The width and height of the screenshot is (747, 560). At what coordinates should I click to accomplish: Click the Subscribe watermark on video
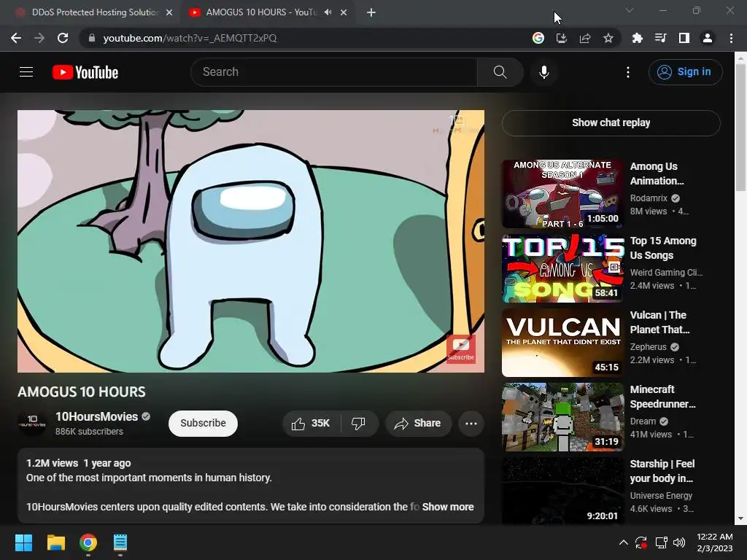(461, 349)
